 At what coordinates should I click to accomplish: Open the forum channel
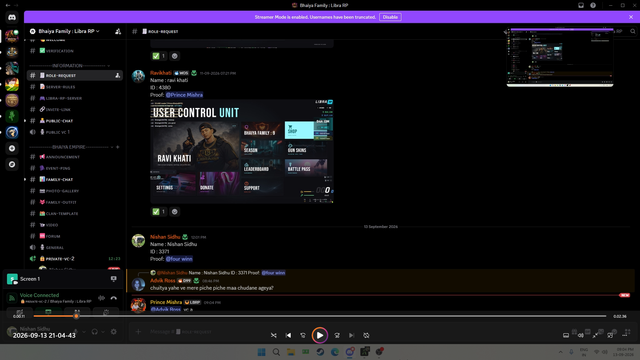[75, 236]
